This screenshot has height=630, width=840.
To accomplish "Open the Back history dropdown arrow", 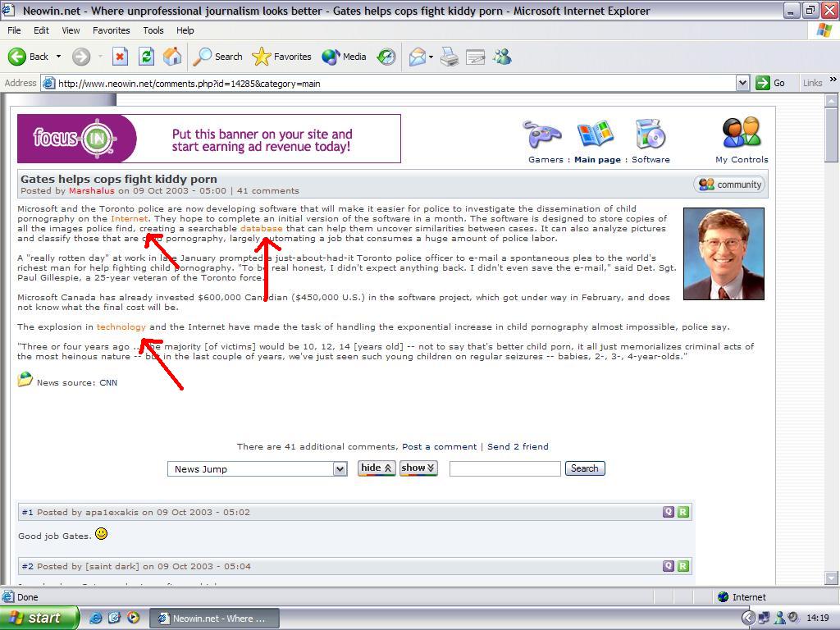I will [58, 57].
